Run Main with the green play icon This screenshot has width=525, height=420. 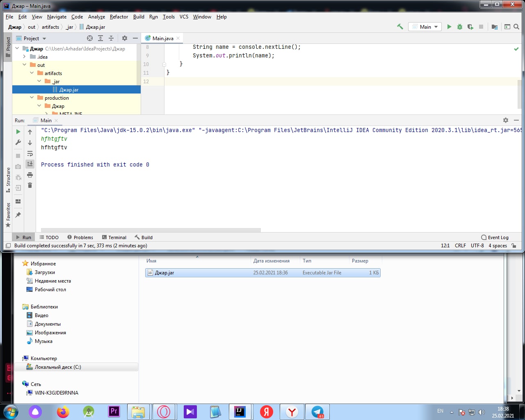click(x=449, y=27)
